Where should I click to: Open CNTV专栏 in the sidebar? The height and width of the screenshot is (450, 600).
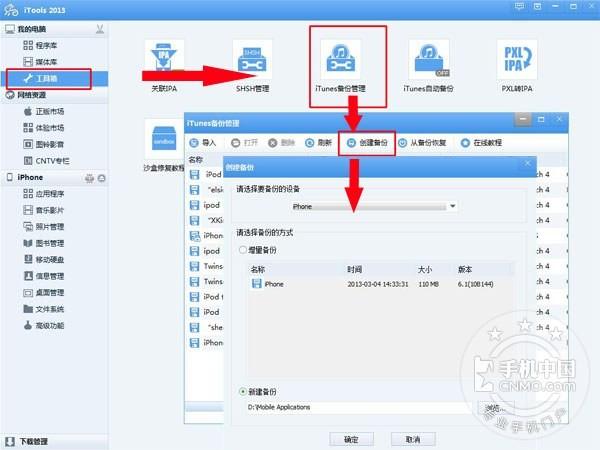[47, 161]
